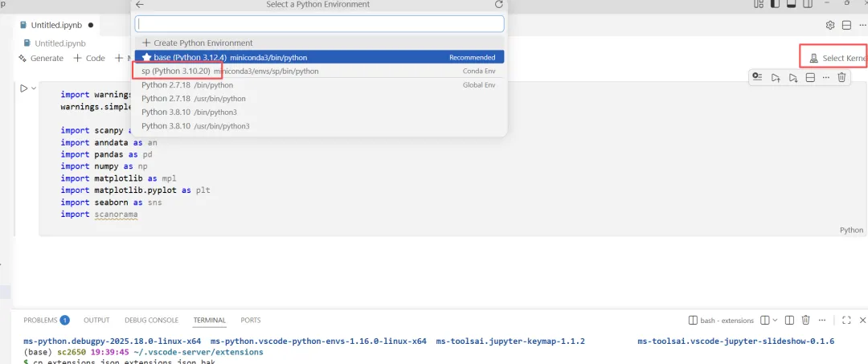Expand the run cell options chevron
This screenshot has height=364, width=868.
34,88
